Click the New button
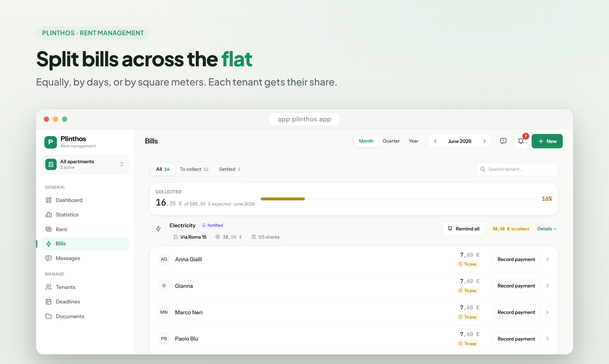This screenshot has height=364, width=609. [x=547, y=141]
